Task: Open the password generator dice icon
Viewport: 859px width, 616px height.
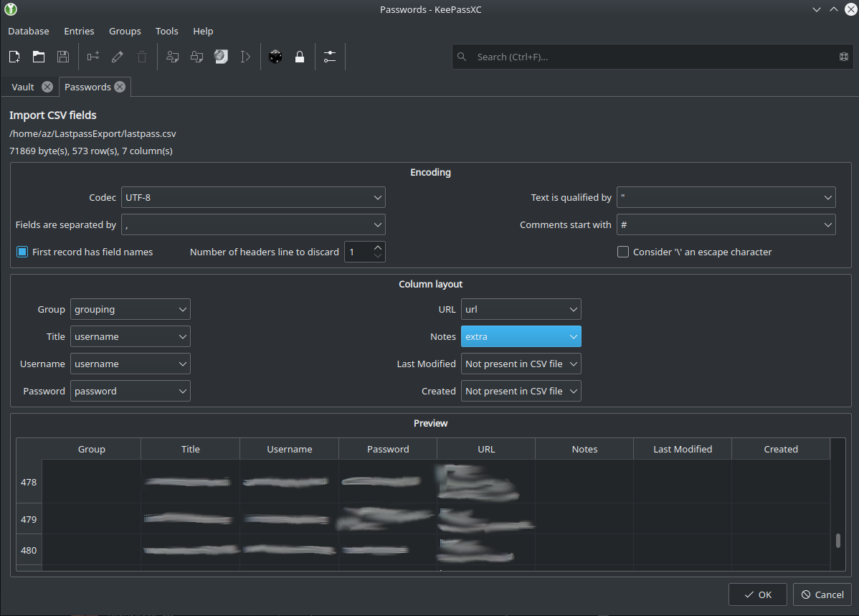Action: 275,57
